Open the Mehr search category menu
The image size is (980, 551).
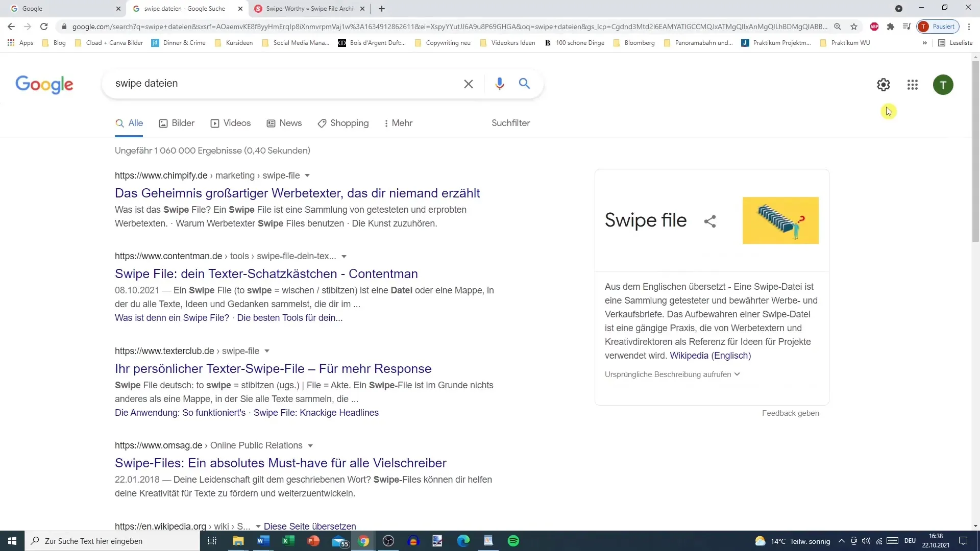398,123
